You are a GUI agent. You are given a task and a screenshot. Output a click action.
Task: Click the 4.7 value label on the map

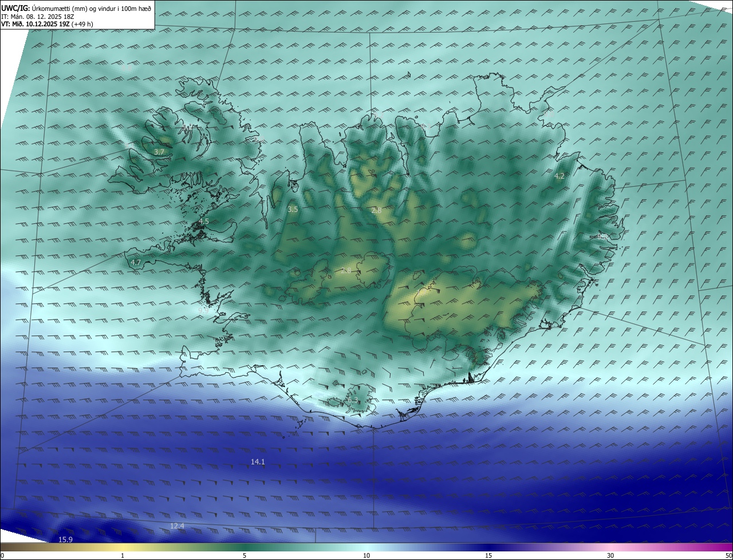pos(136,262)
